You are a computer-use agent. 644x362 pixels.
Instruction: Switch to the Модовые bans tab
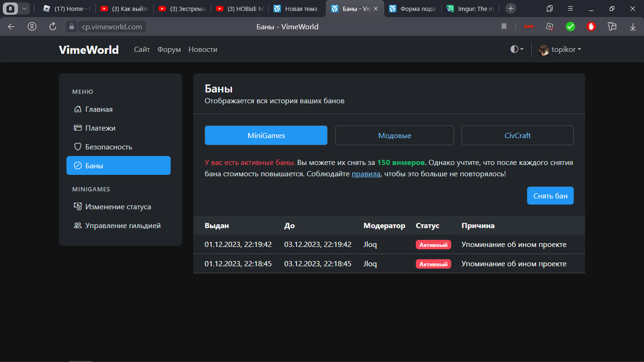(394, 135)
